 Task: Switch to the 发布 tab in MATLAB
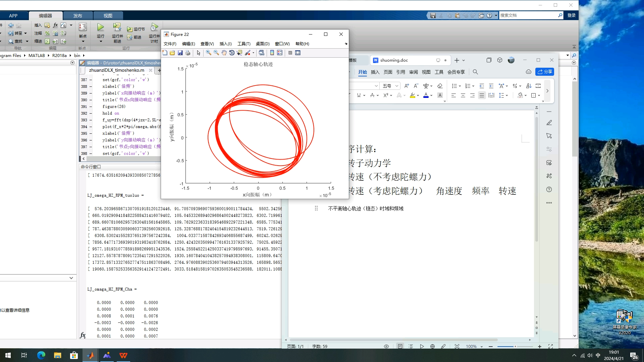pyautogui.click(x=77, y=16)
